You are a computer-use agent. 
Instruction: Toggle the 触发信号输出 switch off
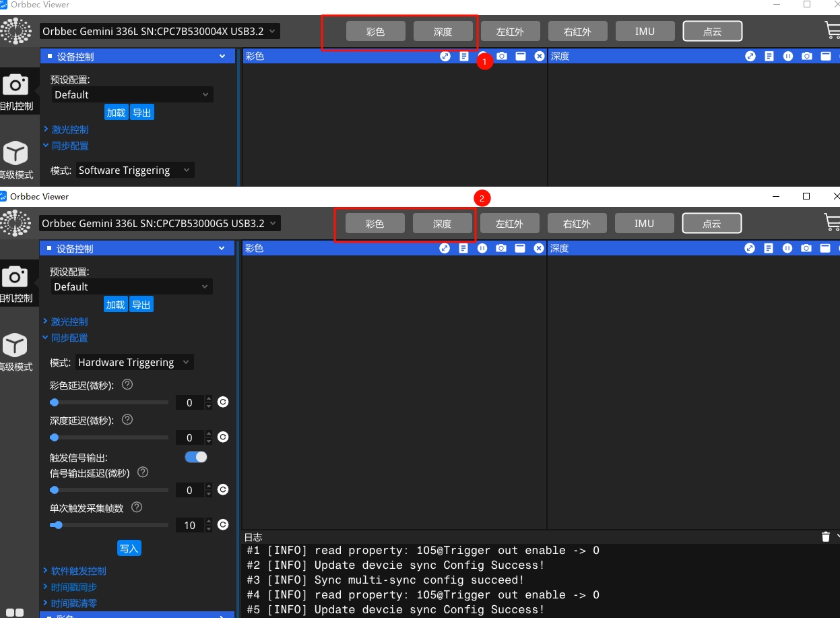click(196, 457)
